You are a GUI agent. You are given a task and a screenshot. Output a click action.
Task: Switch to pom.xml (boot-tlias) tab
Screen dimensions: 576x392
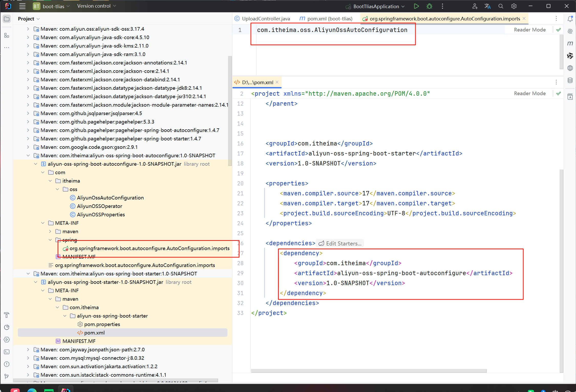(x=329, y=19)
